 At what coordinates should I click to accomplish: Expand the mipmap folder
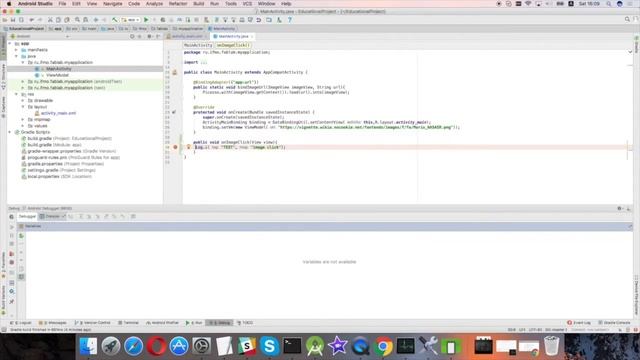tap(23, 120)
